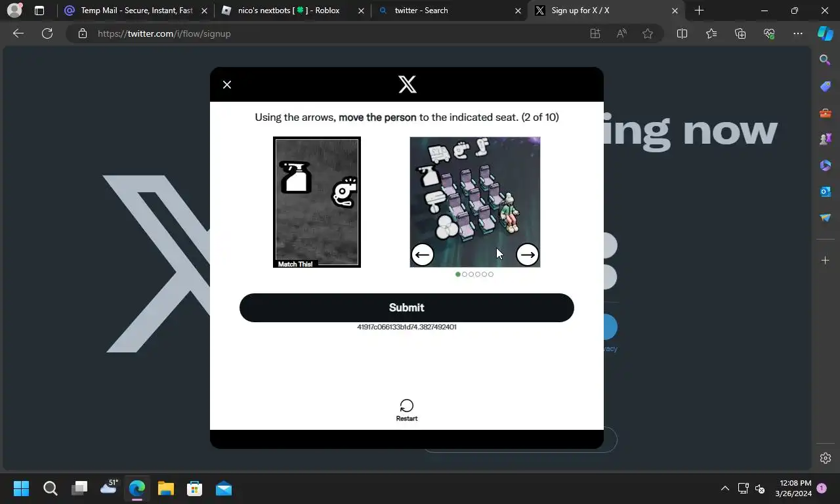Screen dimensions: 840x504
Task: Refresh the current page
Action: coord(47,33)
